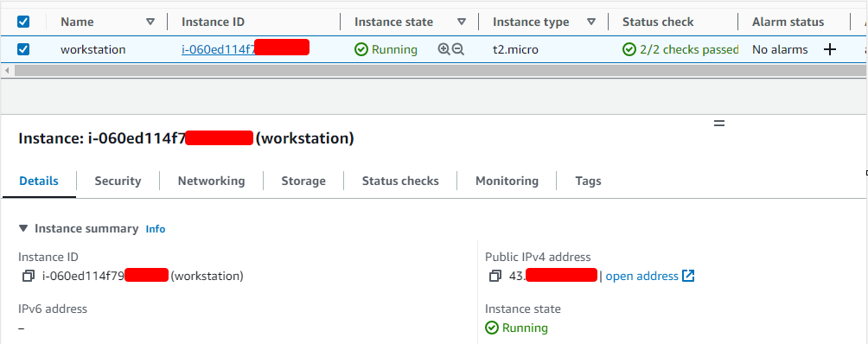This screenshot has height=344, width=868.
Task: Open the Instance type column sort arrow
Action: (x=591, y=22)
